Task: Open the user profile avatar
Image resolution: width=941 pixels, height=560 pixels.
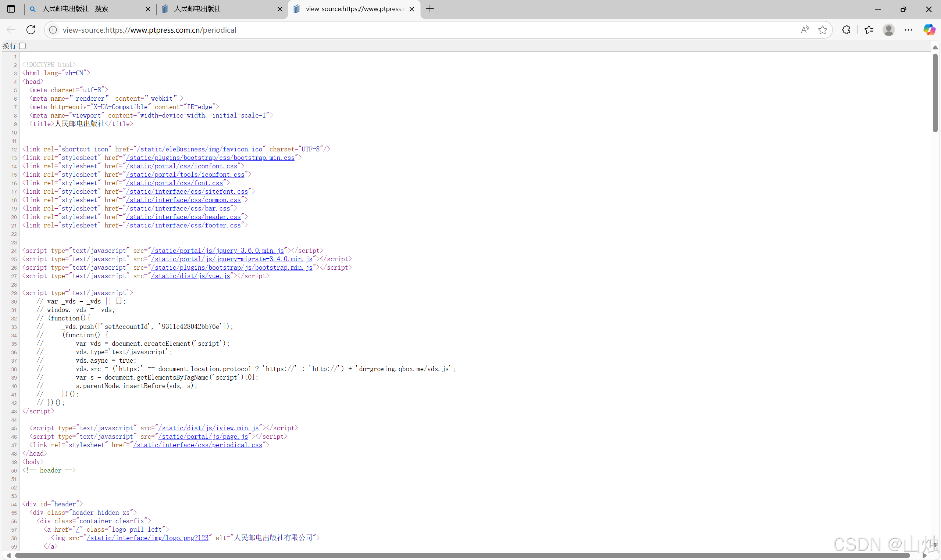Action: click(x=888, y=30)
